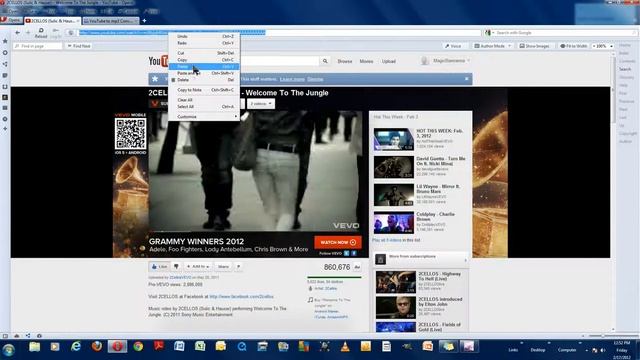Screen dimensions: 640x360
Task: Toggle Fit to Width in the view bar
Action: pyautogui.click(x=573, y=46)
